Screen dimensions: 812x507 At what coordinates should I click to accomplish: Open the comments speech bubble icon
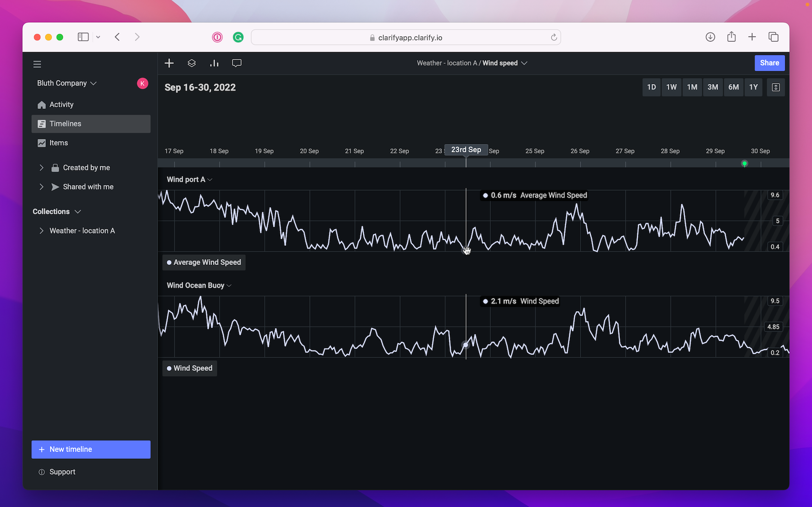[x=237, y=63]
